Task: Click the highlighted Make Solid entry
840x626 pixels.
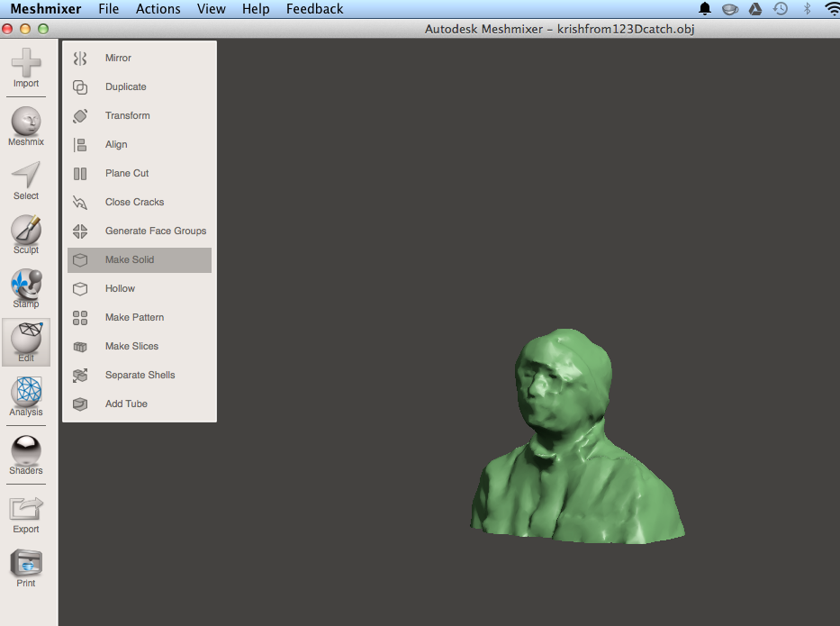Action: point(140,260)
